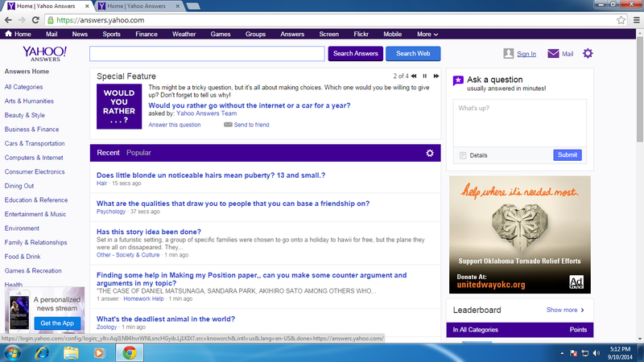Skip to next Special Feature slide
This screenshot has width=644, height=362.
click(x=436, y=76)
